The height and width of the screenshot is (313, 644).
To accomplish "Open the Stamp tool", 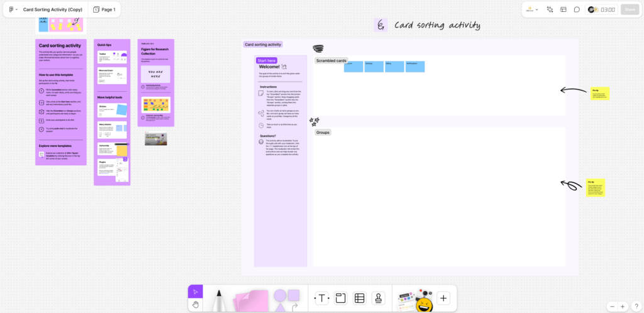I will pos(378,299).
